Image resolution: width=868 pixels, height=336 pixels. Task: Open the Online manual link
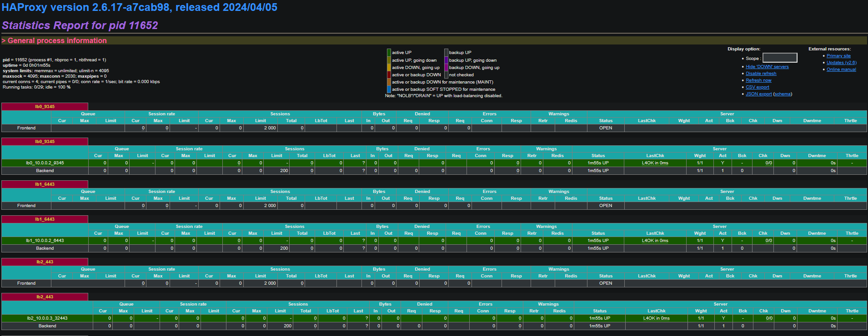[x=841, y=69]
